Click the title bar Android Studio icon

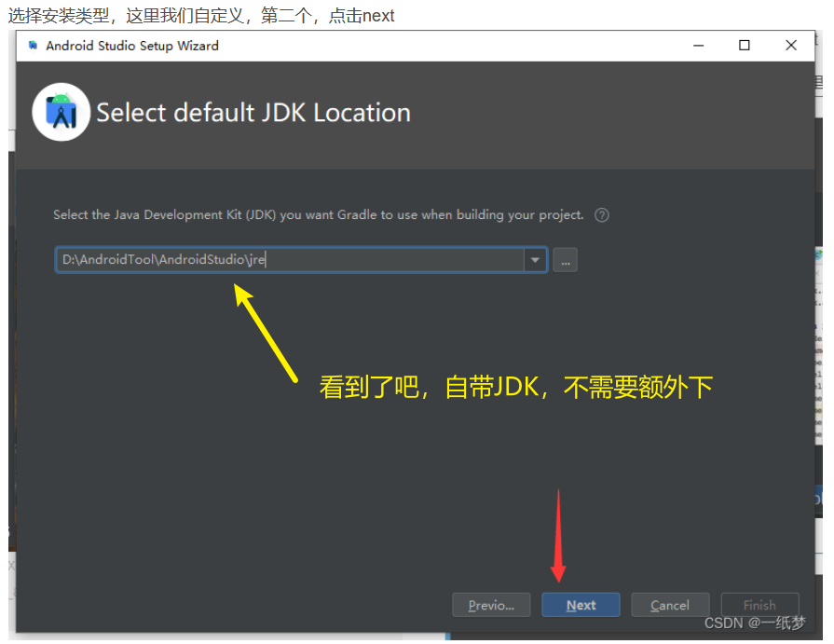33,46
